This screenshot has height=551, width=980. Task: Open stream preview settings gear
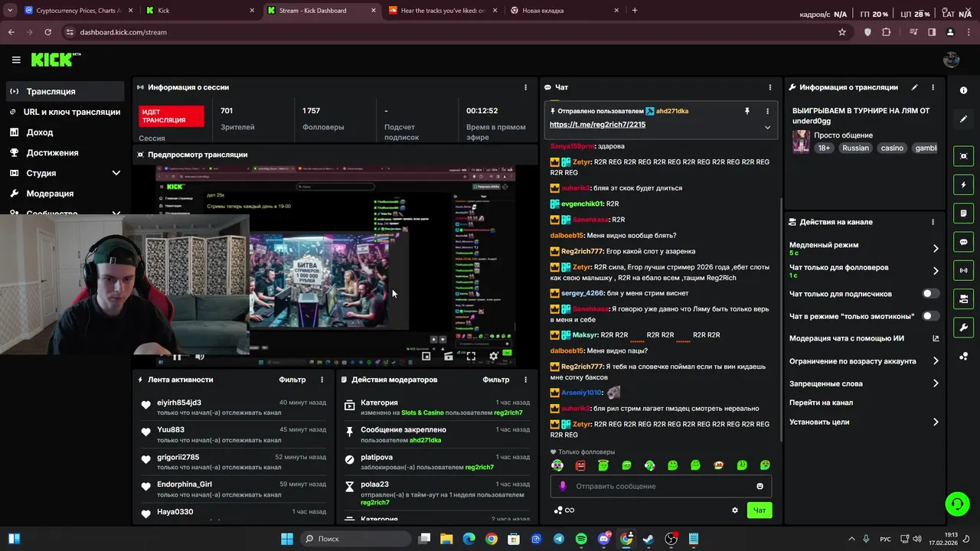[494, 356]
